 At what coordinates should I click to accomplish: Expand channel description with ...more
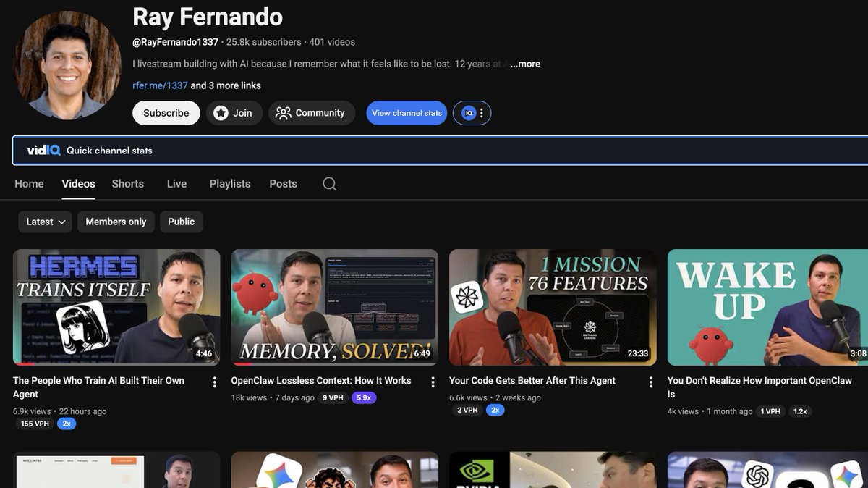(x=525, y=64)
